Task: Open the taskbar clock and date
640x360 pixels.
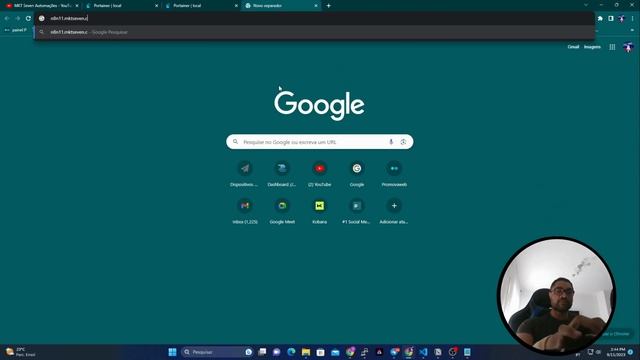Action: 616,352
